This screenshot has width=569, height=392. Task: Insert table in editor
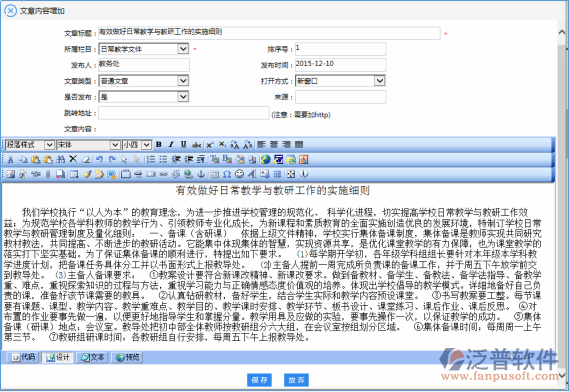tap(74, 174)
